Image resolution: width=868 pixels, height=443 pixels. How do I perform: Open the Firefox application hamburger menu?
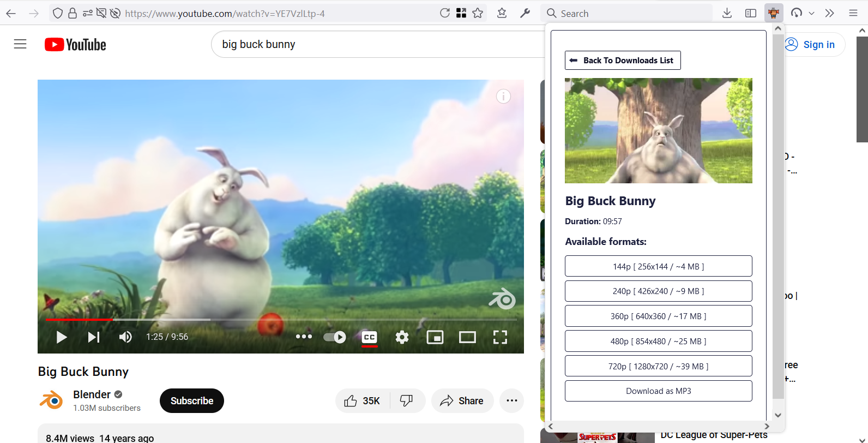tap(853, 13)
